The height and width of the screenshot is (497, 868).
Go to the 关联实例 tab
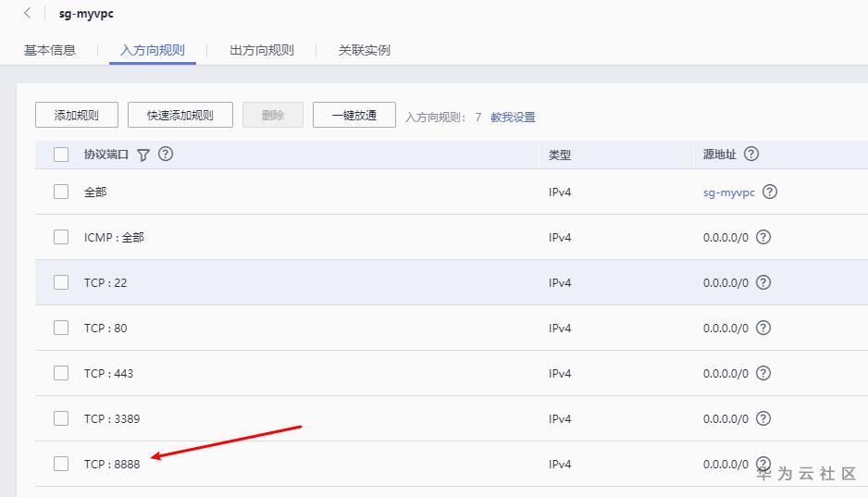pos(365,50)
